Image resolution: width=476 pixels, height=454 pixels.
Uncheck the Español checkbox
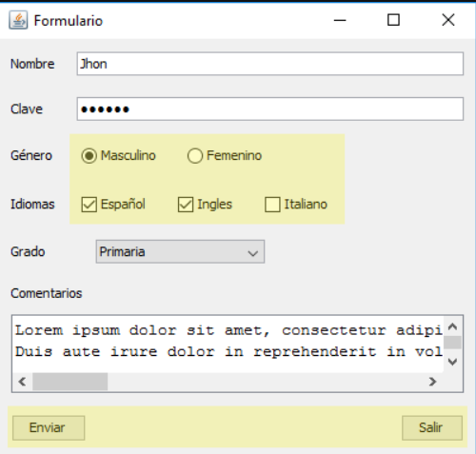(x=89, y=205)
